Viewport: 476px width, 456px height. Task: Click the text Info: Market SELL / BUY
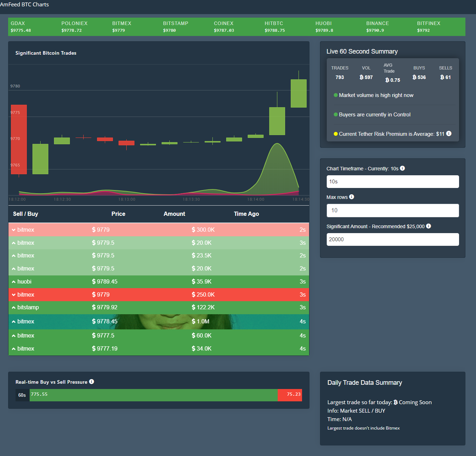coord(356,411)
